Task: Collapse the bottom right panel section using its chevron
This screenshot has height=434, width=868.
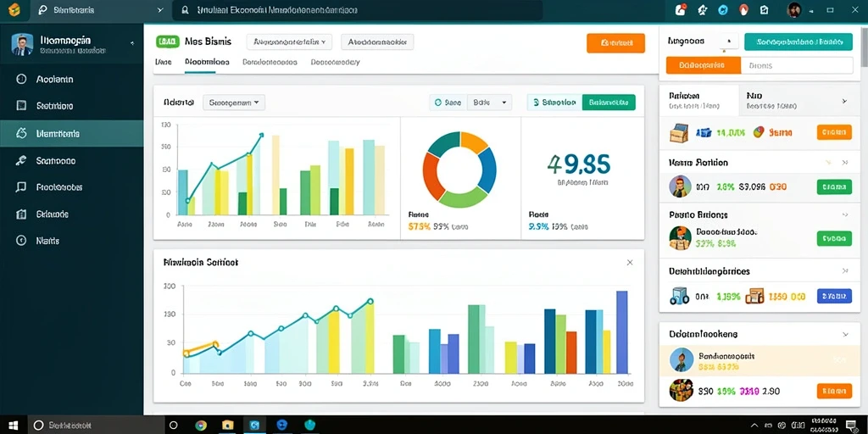Action: point(845,334)
